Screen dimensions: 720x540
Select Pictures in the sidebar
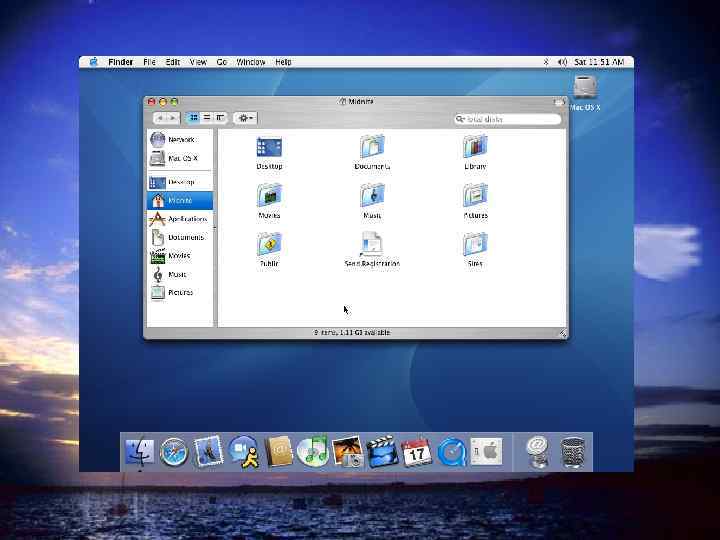point(180,292)
